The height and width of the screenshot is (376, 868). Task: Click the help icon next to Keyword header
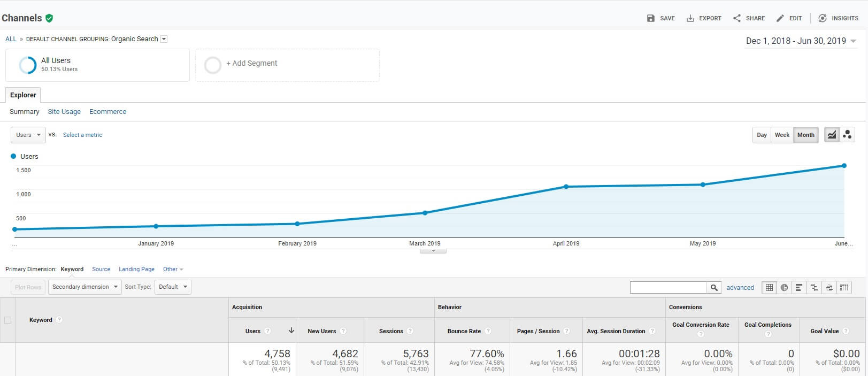pos(59,320)
